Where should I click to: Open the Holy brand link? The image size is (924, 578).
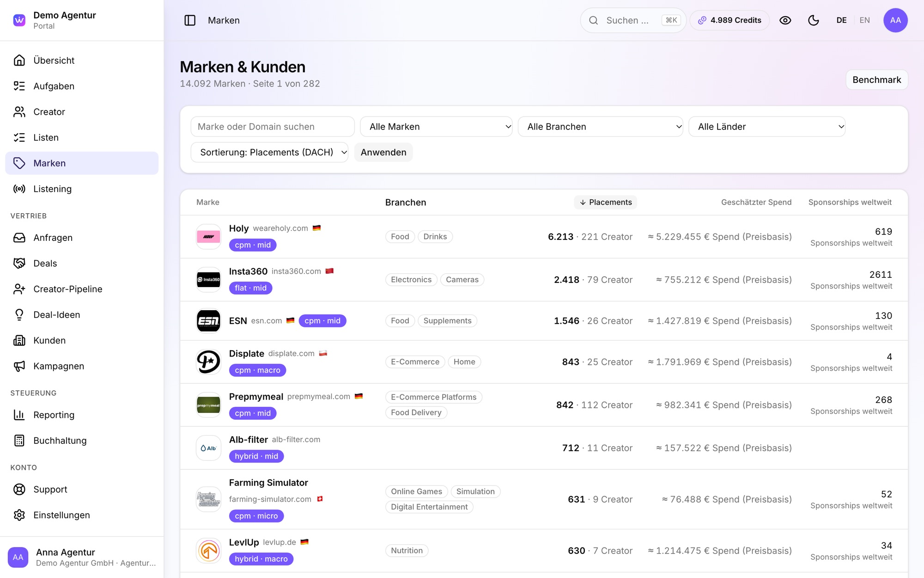tap(239, 228)
